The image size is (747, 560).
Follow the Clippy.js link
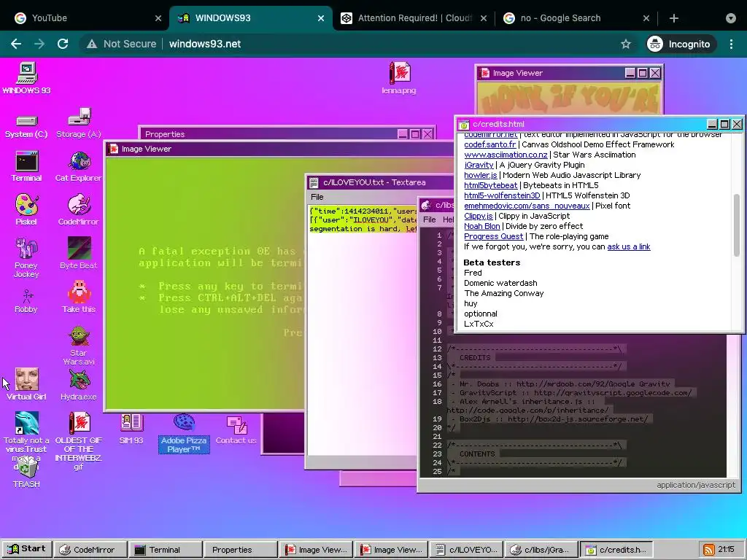(x=479, y=216)
